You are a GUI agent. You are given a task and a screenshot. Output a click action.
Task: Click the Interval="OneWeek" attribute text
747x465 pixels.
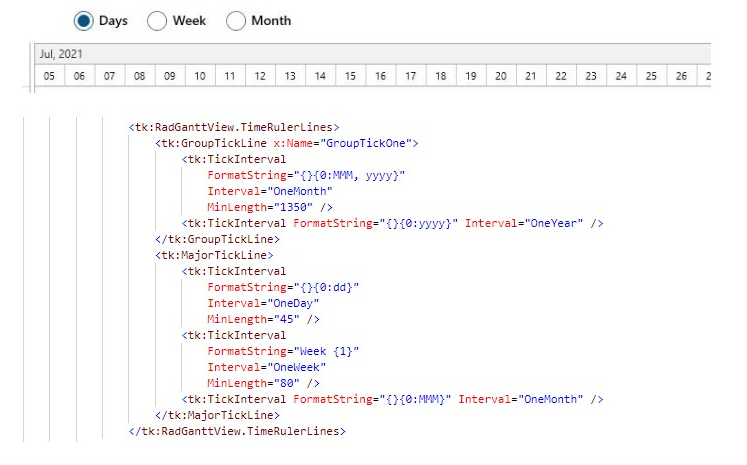270,367
